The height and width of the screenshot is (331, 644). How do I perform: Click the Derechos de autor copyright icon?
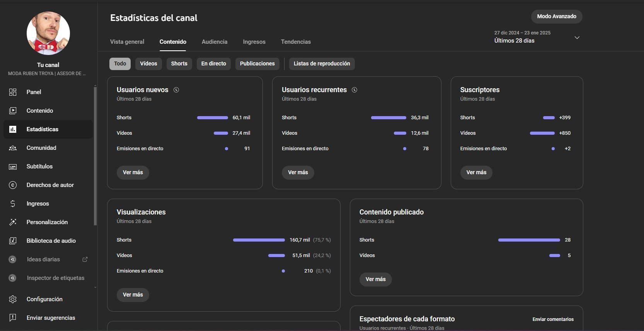point(13,185)
